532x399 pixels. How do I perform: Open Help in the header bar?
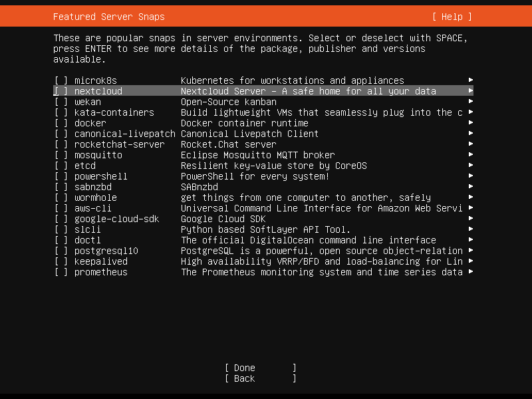point(452,17)
